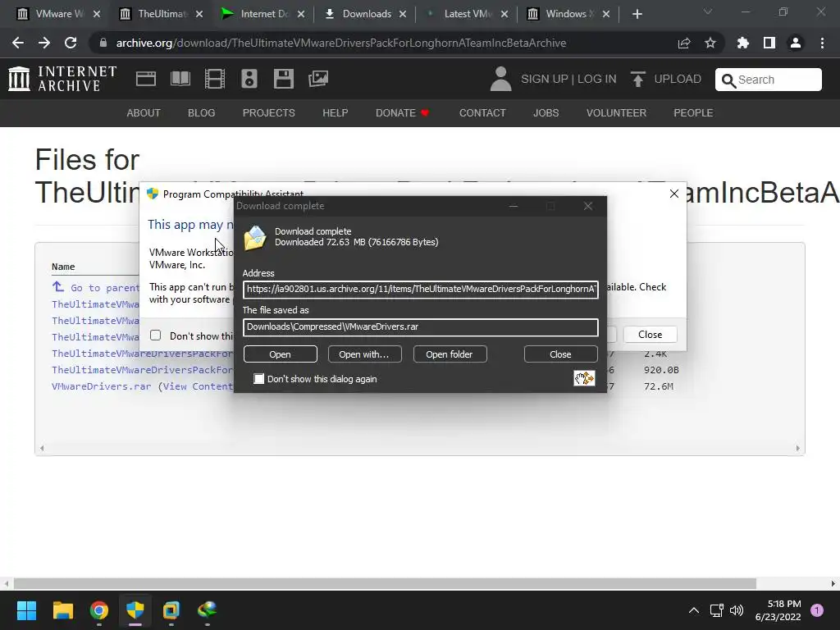Switch to the Latest VMw... browser tab
Screen dimensions: 840x630
467,14
